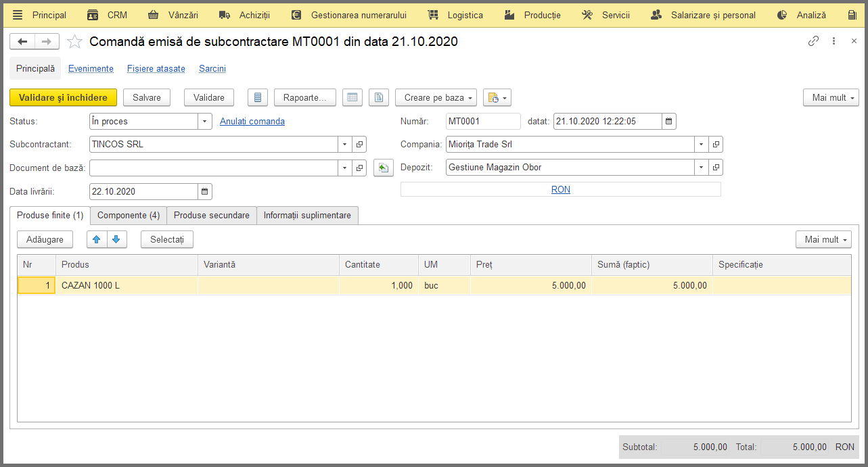This screenshot has width=868, height=467.
Task: Click the document list icon next to Validare
Action: coord(258,98)
